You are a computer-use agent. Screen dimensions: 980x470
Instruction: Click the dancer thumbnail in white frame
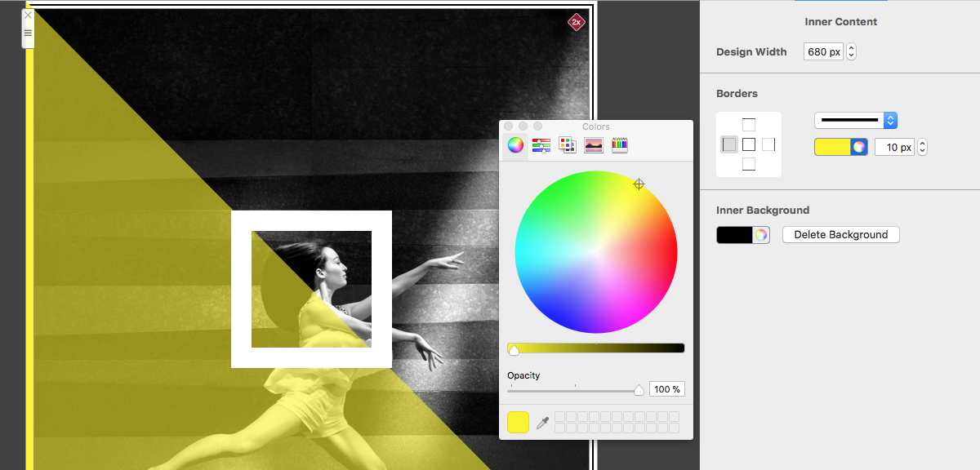click(x=311, y=289)
